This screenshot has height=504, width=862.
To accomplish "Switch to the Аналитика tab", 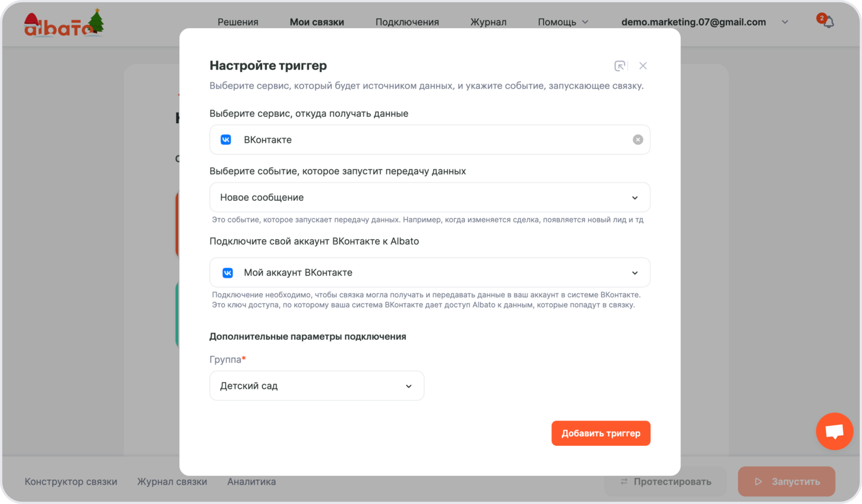I will coord(251,481).
